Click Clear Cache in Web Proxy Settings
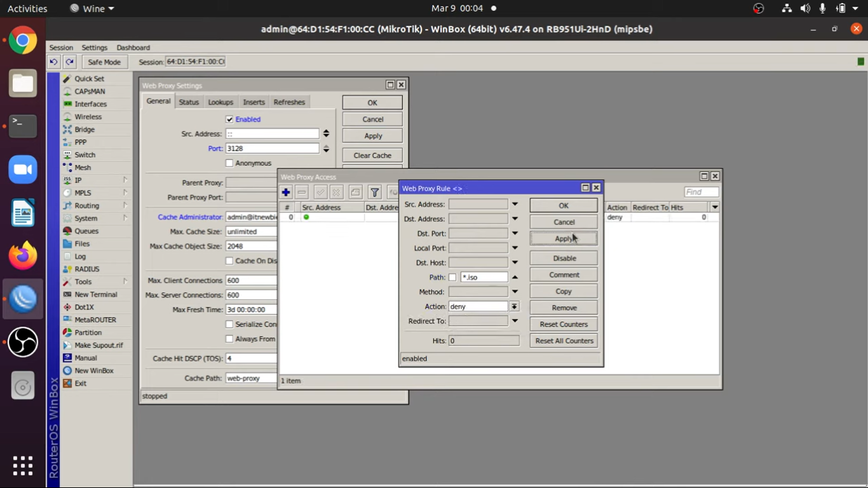Viewport: 868px width, 488px height. [x=372, y=156]
